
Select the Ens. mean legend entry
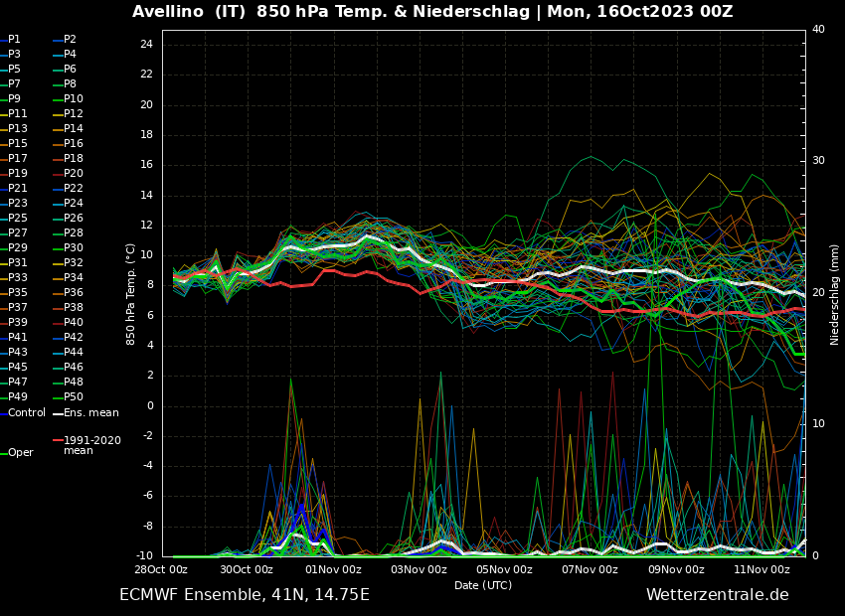(x=90, y=412)
